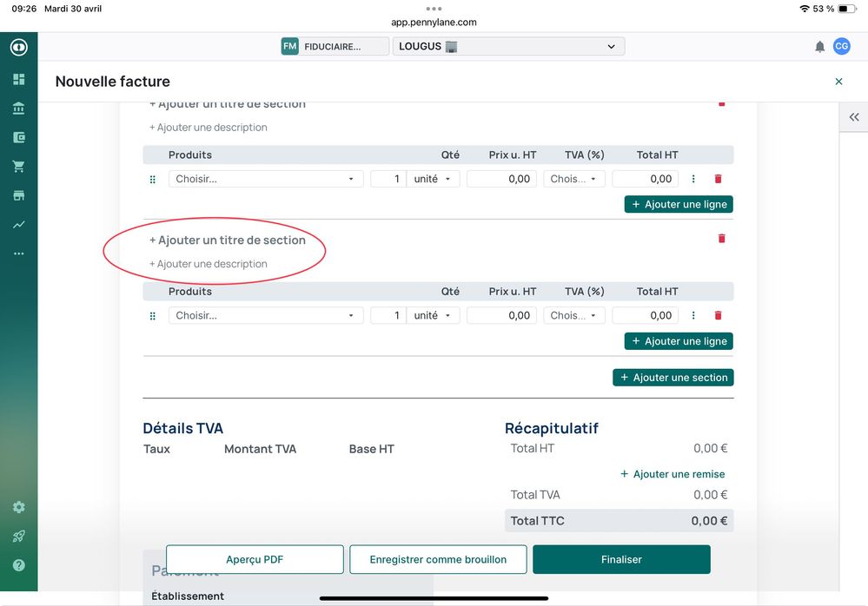
Task: Expand the collapsed right side panel
Action: pos(853,117)
